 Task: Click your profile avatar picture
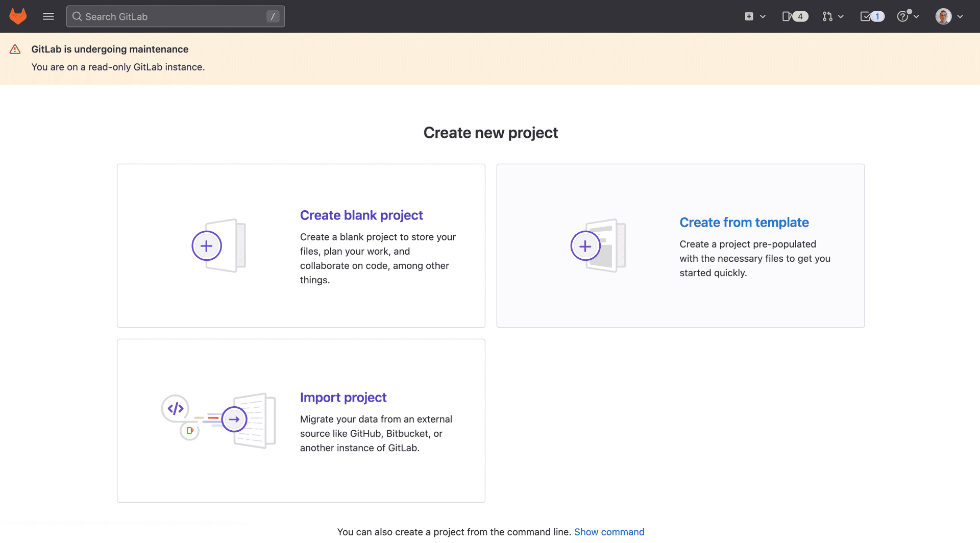tap(943, 16)
